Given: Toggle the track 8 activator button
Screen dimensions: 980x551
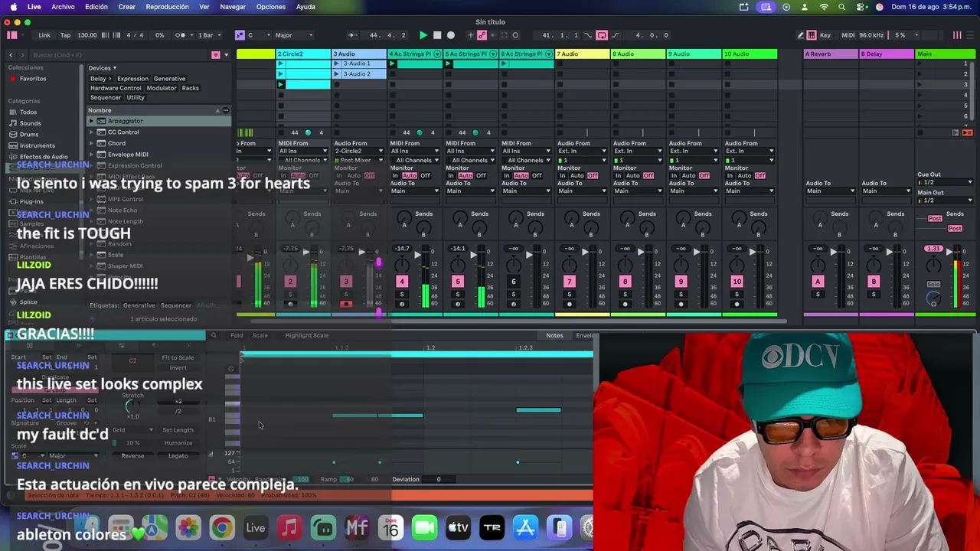Looking at the screenshot, I should (x=625, y=282).
